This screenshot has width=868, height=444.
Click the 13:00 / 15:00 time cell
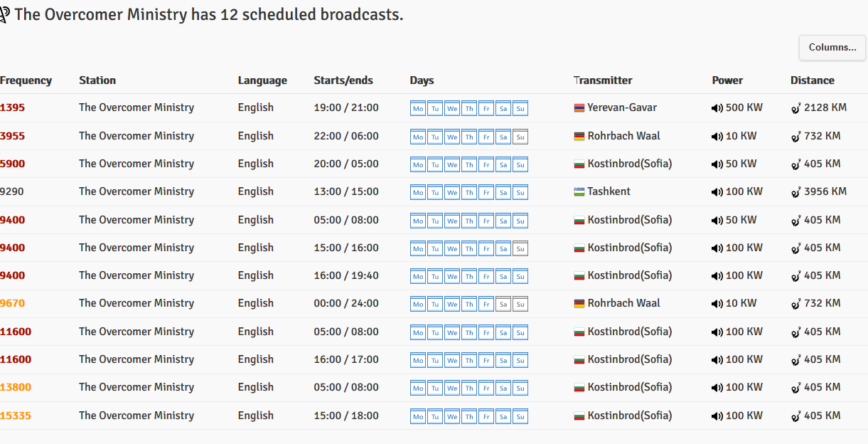(x=346, y=191)
